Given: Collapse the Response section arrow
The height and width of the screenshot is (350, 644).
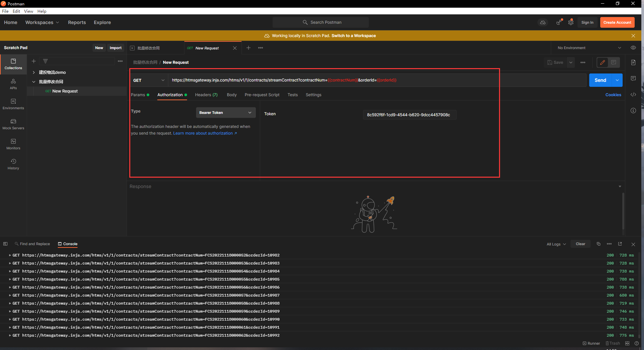Looking at the screenshot, I should coord(620,186).
